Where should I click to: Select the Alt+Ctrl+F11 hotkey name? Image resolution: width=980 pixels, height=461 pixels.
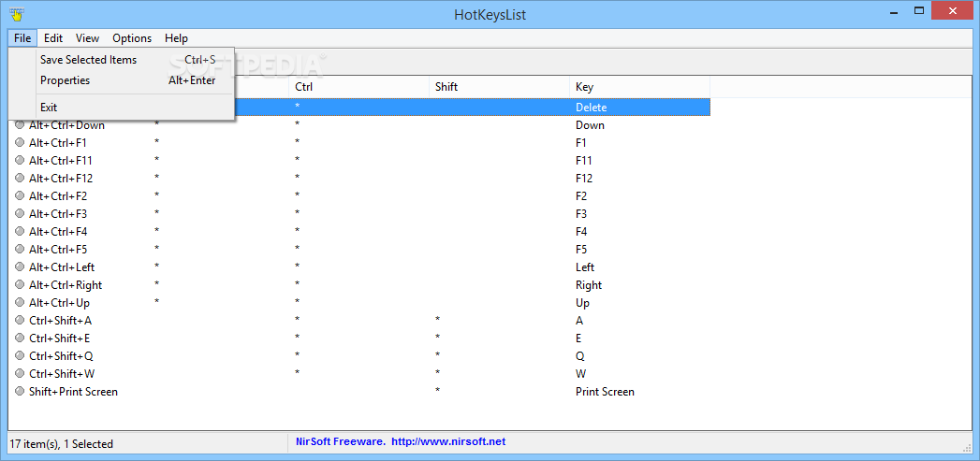(61, 161)
